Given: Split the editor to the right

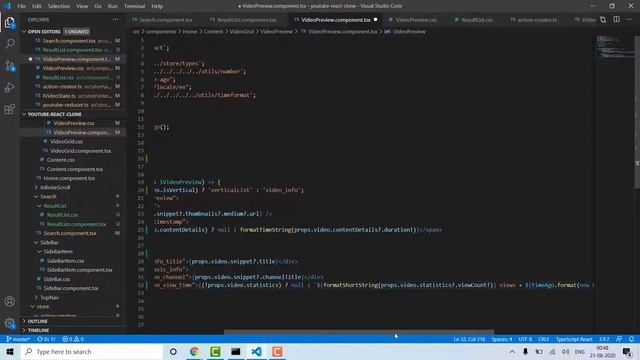Looking at the screenshot, I should coord(616,20).
